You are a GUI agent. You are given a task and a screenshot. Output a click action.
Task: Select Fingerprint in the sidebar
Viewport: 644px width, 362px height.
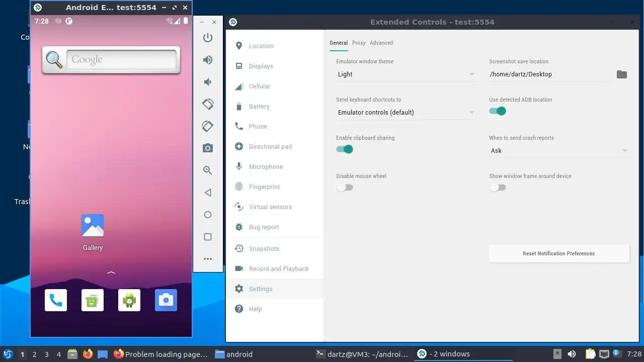pyautogui.click(x=274, y=187)
